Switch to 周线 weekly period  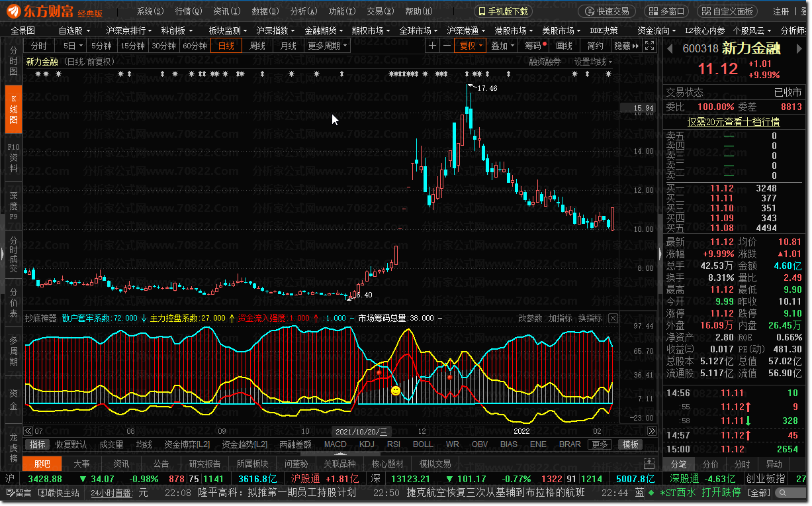[257, 46]
